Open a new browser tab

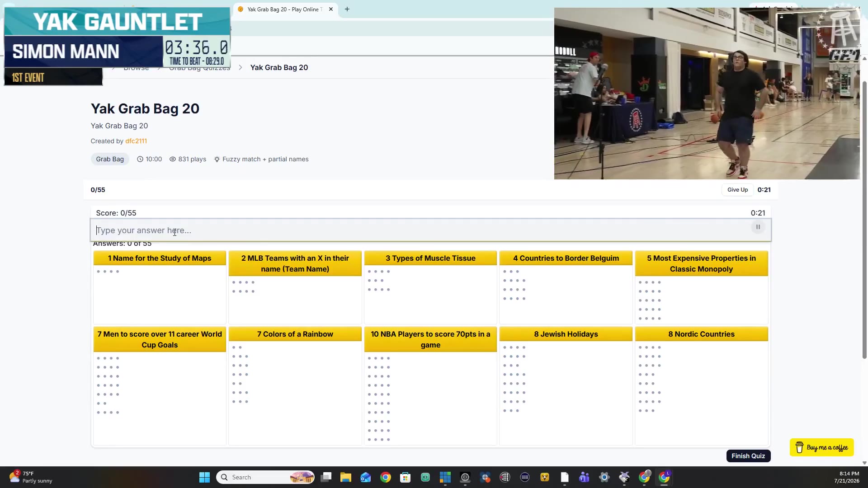[347, 9]
